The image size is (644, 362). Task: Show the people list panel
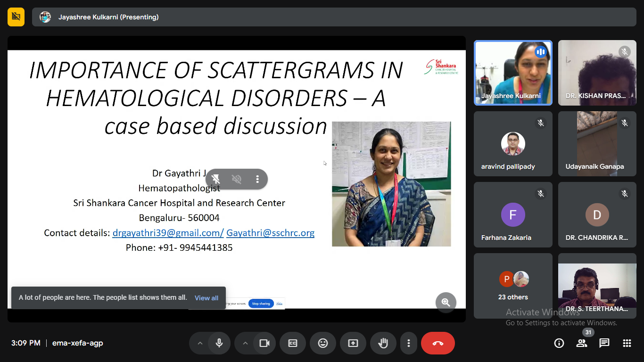tap(582, 343)
